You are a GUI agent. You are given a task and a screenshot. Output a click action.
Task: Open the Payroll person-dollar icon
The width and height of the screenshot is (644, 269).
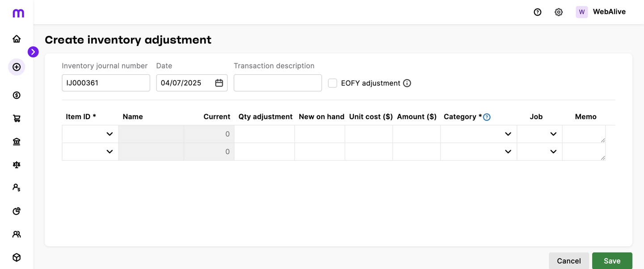[17, 188]
